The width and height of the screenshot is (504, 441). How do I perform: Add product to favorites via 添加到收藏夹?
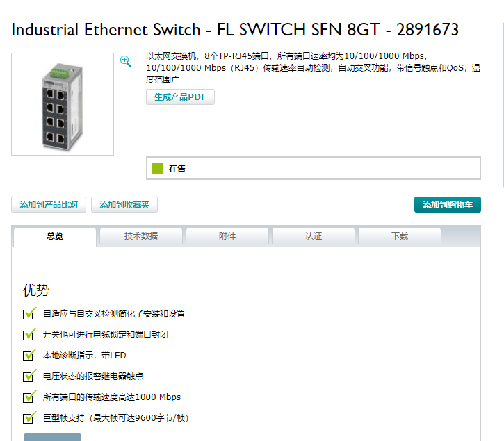pos(124,205)
